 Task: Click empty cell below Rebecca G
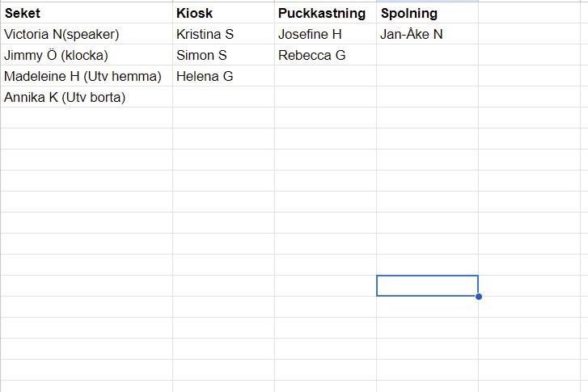click(x=325, y=77)
